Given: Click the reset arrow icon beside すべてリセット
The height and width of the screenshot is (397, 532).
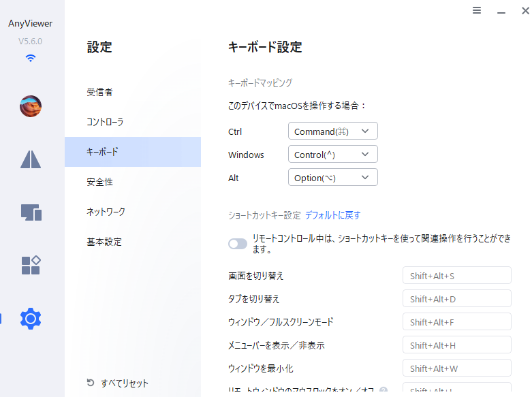Looking at the screenshot, I should pos(90,383).
